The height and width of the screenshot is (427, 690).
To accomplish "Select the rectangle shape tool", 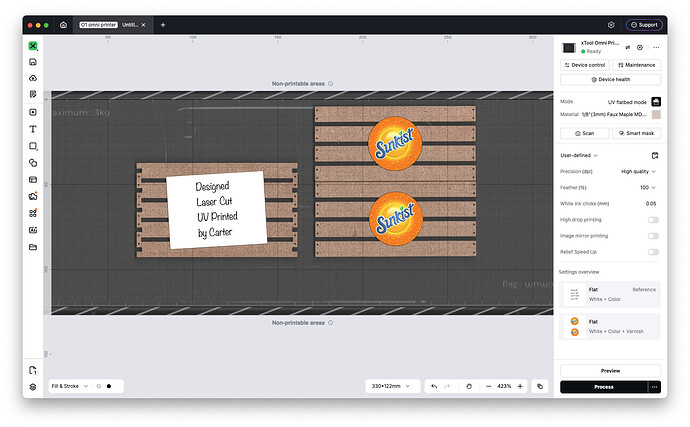I will (x=33, y=146).
